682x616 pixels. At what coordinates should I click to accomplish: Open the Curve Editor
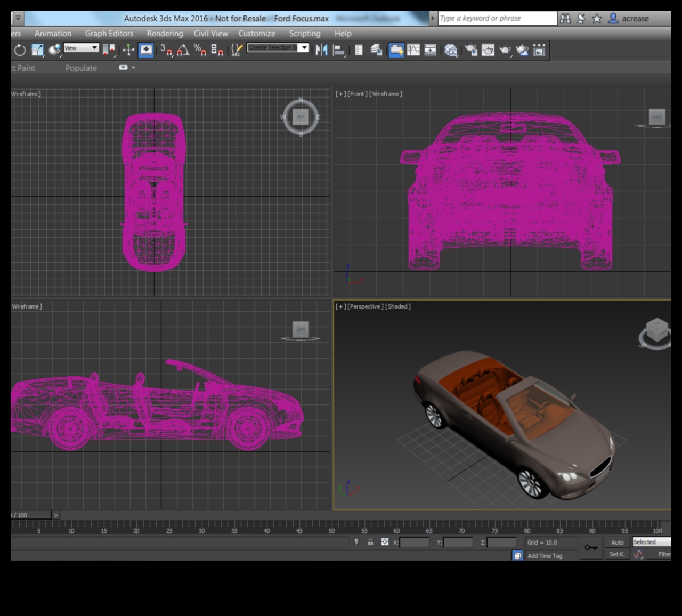coord(413,50)
